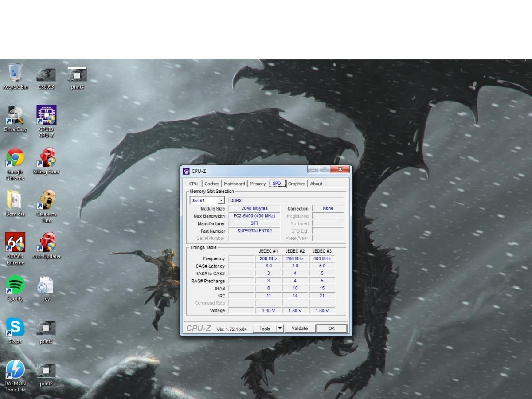The width and height of the screenshot is (532, 399).
Task: Click the tRC value 11
Action: click(x=269, y=296)
